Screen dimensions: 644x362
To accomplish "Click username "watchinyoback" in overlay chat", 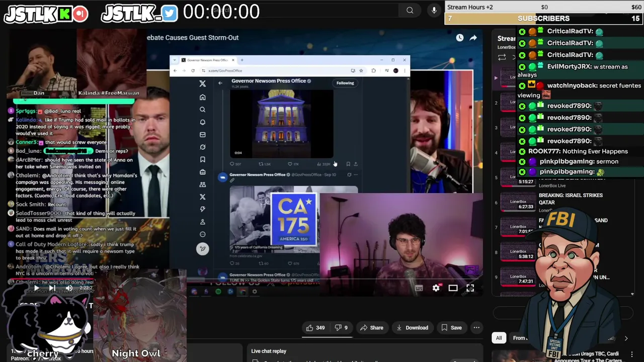I will [x=572, y=86].
